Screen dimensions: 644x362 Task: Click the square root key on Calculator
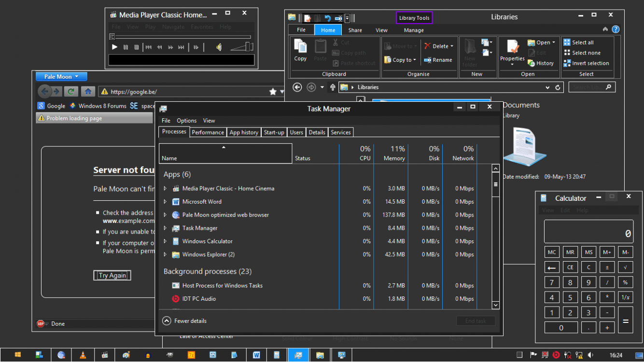tap(625, 267)
